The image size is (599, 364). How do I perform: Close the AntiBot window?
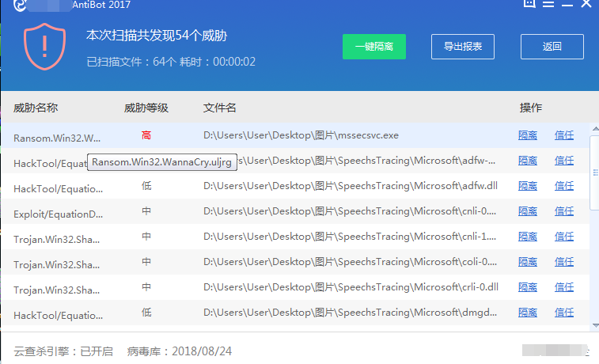586,3
